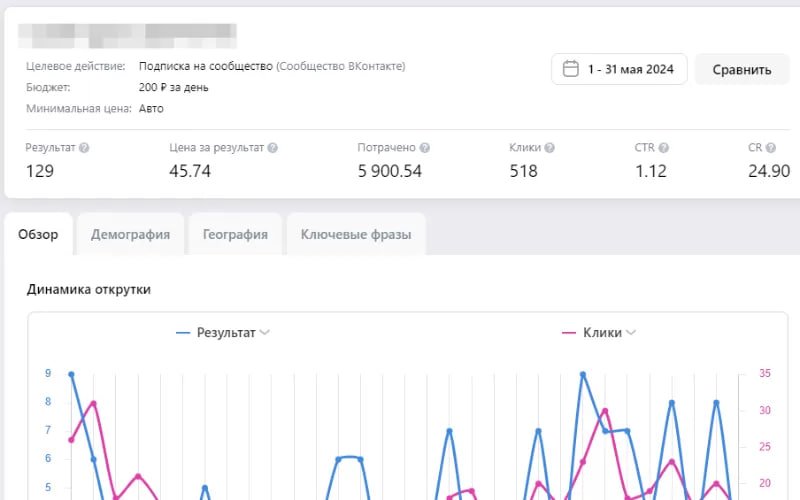Click help icon beside Цена за результат

tap(272, 148)
